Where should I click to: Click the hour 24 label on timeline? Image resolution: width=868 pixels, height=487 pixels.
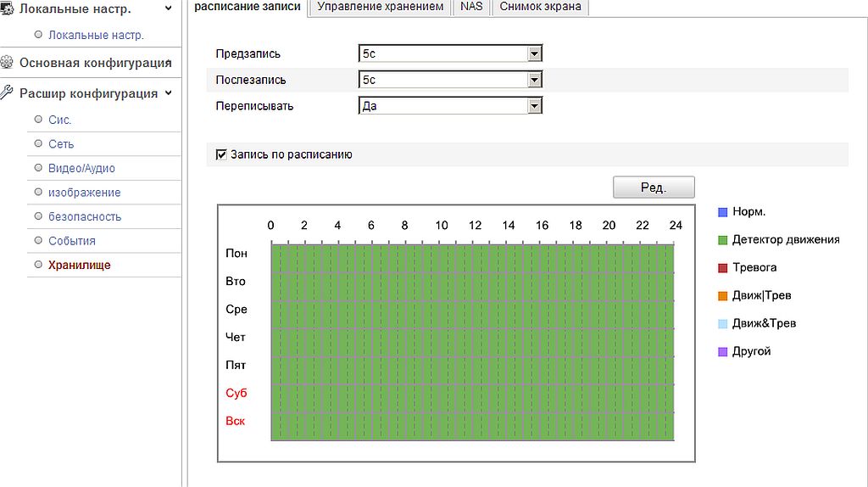(676, 226)
